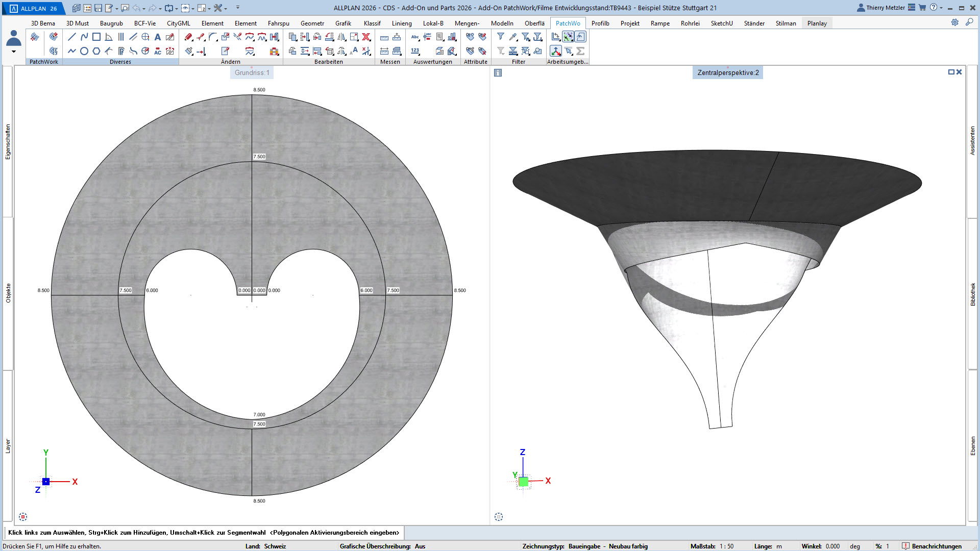Click the funnel Filter icon
The height and width of the screenshot is (551, 980).
[501, 37]
